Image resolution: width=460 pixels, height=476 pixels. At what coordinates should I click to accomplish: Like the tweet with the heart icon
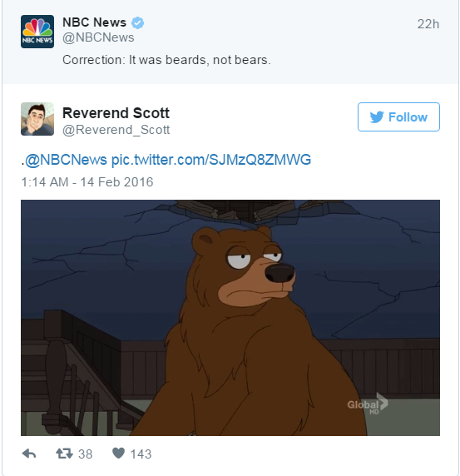(118, 454)
